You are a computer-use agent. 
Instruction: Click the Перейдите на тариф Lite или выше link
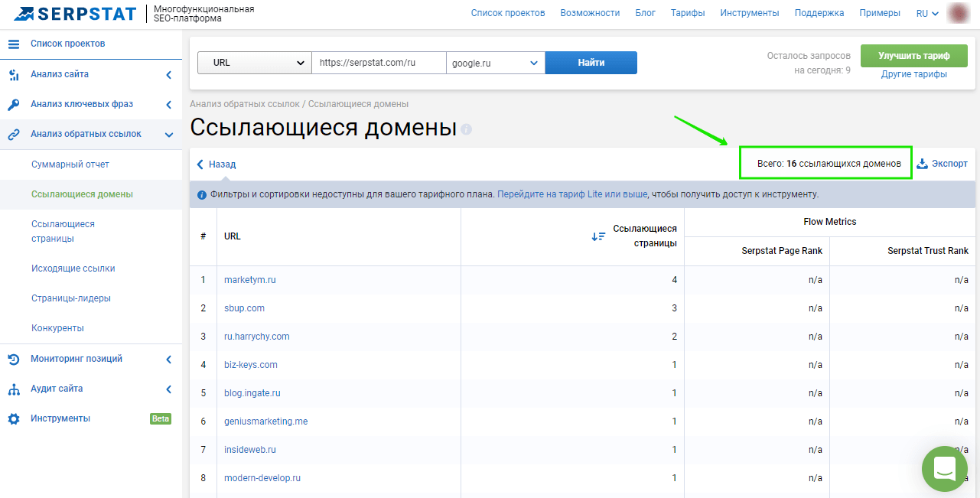tap(572, 194)
